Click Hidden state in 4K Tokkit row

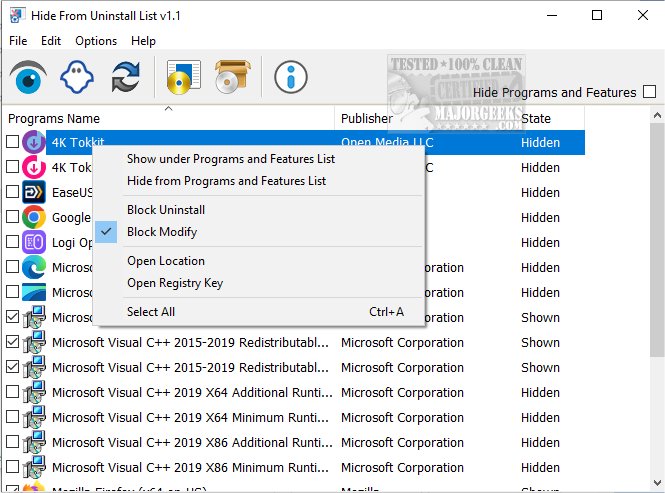coord(540,142)
